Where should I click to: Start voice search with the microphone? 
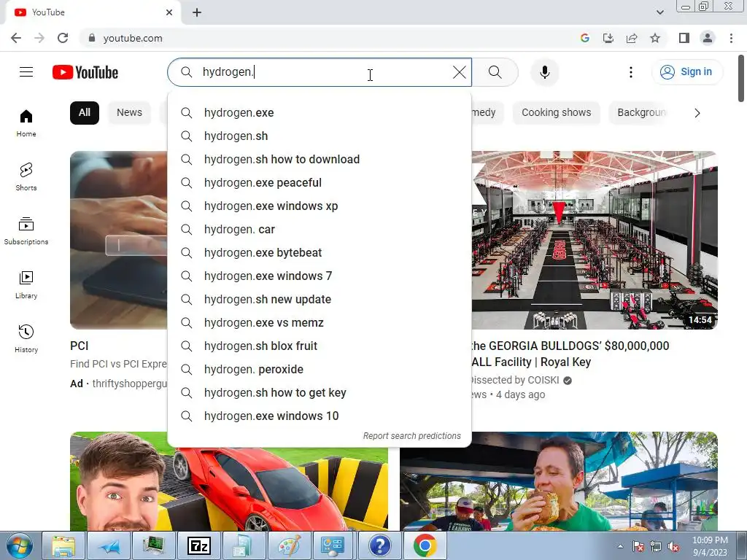pos(545,72)
